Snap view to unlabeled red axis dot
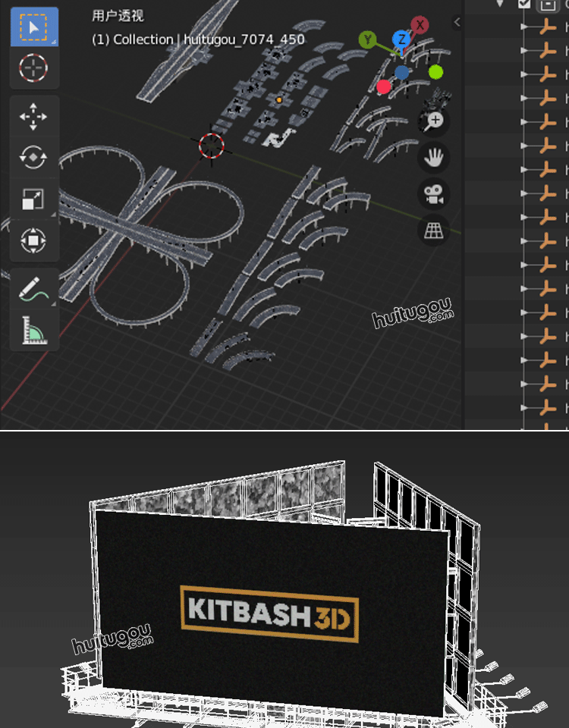569x728 pixels. coord(384,86)
